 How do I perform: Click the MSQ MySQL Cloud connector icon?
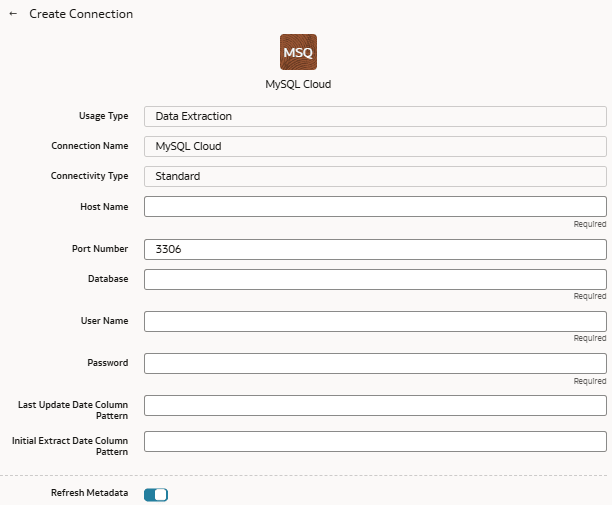click(298, 52)
